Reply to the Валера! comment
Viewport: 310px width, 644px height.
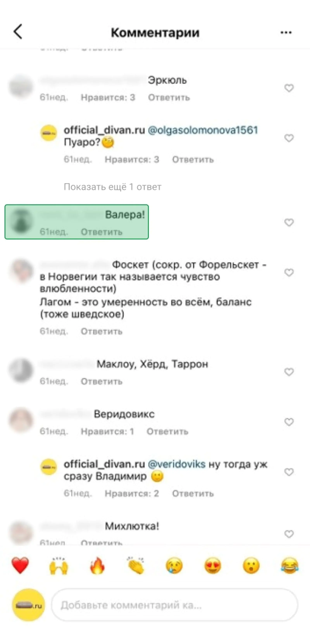tap(101, 232)
